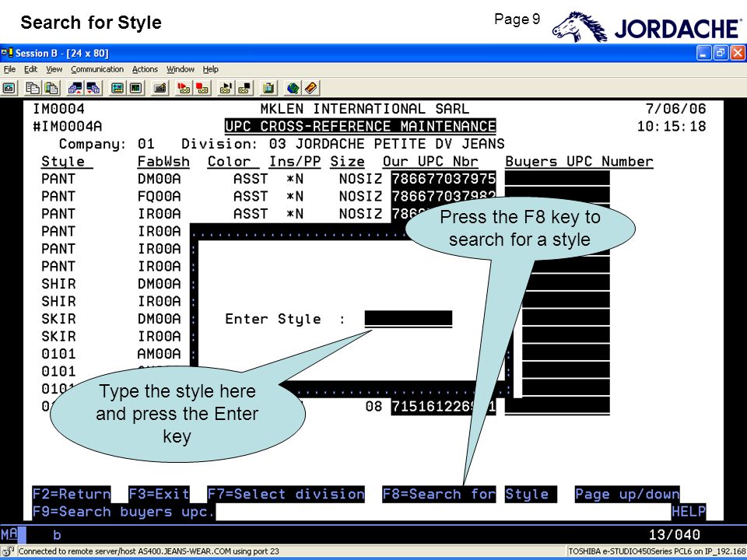Viewport: 747px width, 560px height.
Task: Click the Copy toolbar icon
Action: (x=33, y=88)
